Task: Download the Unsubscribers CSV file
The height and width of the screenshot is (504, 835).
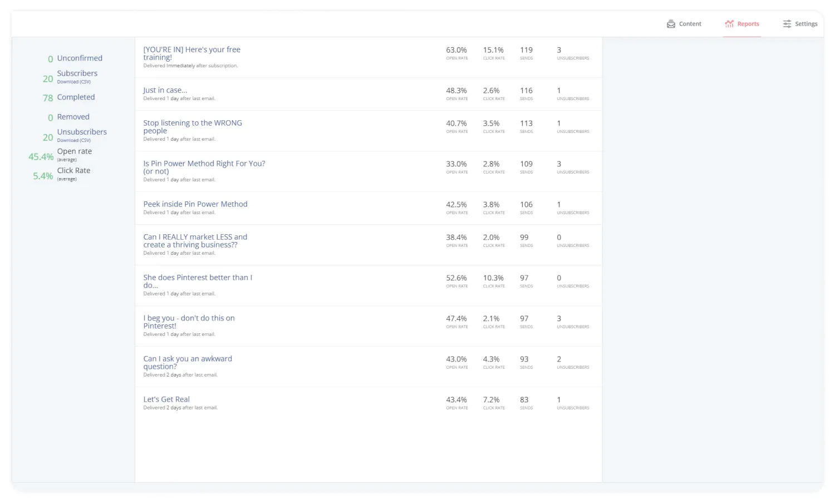Action: (73, 140)
